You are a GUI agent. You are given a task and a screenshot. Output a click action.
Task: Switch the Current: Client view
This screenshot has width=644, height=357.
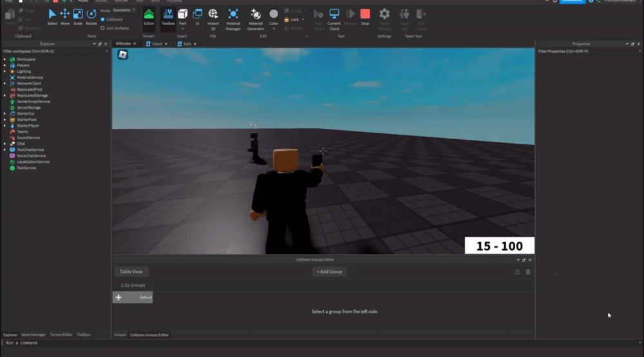coord(334,19)
